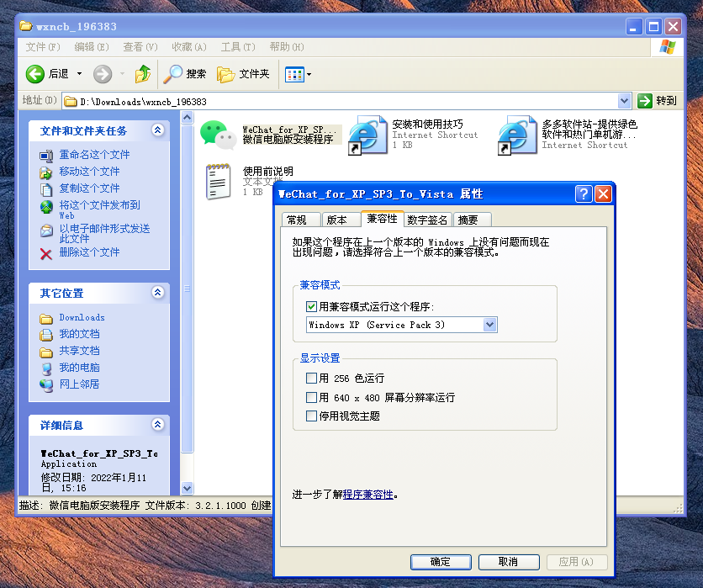The image size is (703, 588).
Task: Open the address bar dropdown arrow
Action: (x=624, y=101)
